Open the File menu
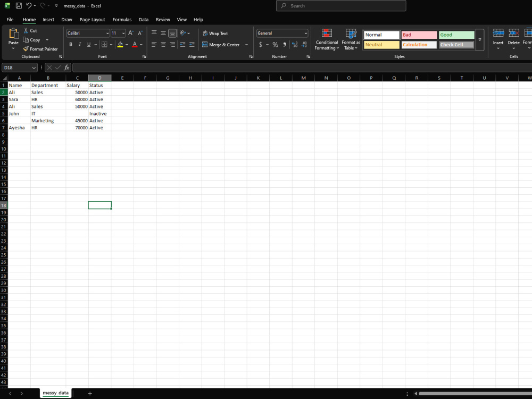The height and width of the screenshot is (399, 532). (x=10, y=20)
